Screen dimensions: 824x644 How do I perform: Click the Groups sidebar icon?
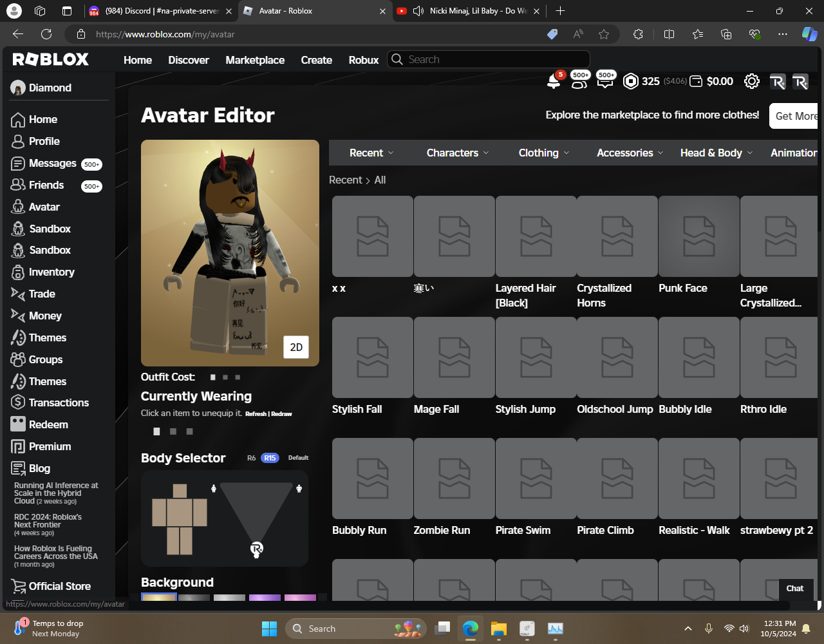tap(18, 359)
